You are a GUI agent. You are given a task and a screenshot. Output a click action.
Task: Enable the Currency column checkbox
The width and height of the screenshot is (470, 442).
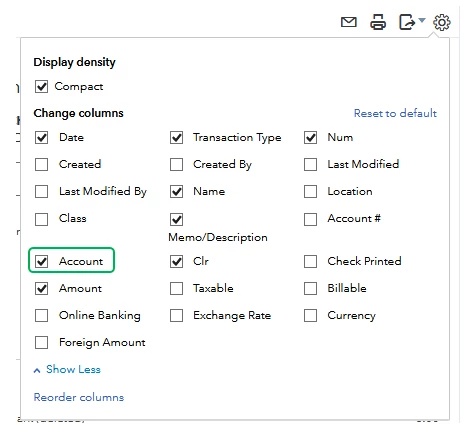coord(310,315)
